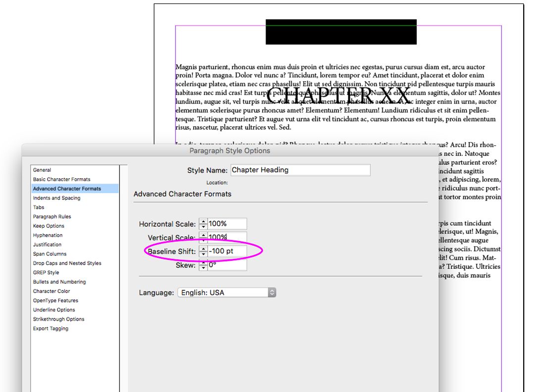Viewport: 545px width, 392px height.
Task: Open Hyphenation section
Action: tap(48, 236)
